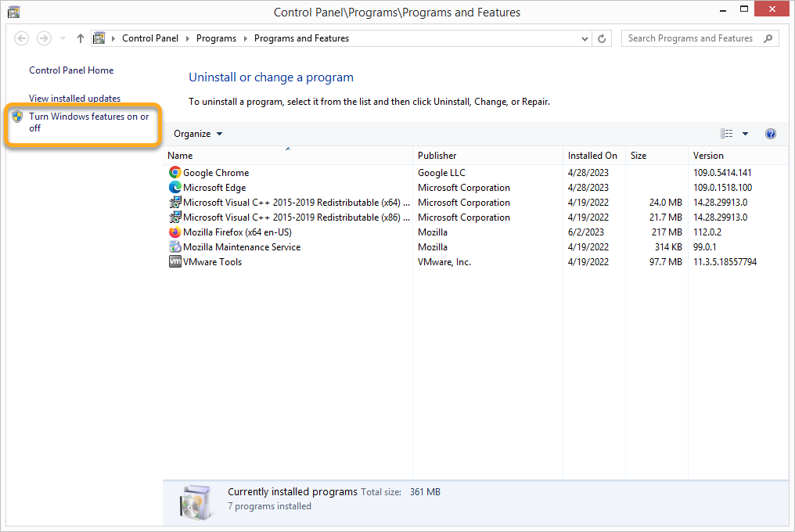This screenshot has height=532, width=795.
Task: Select the VMware Tools icon
Action: click(174, 262)
